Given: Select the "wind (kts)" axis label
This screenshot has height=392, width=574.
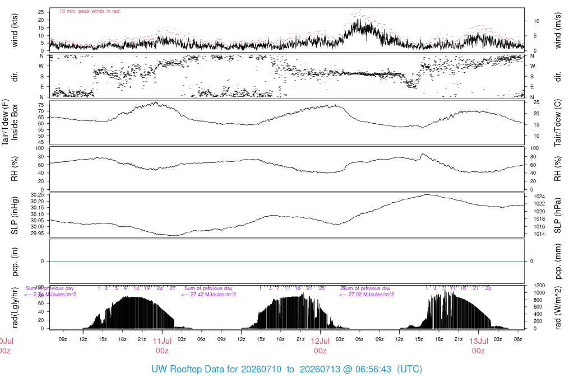Looking at the screenshot, I should 15,30.
